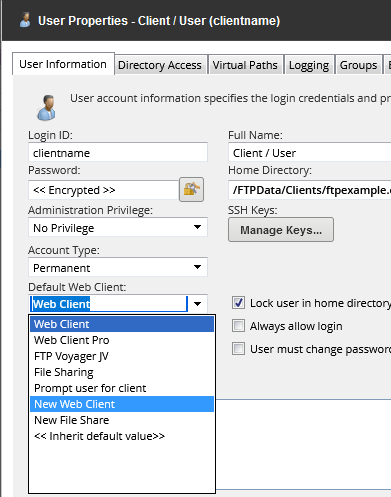Collapse the Default Web Client dropdown arrow
Image resolution: width=391 pixels, height=497 pixels.
(x=198, y=304)
